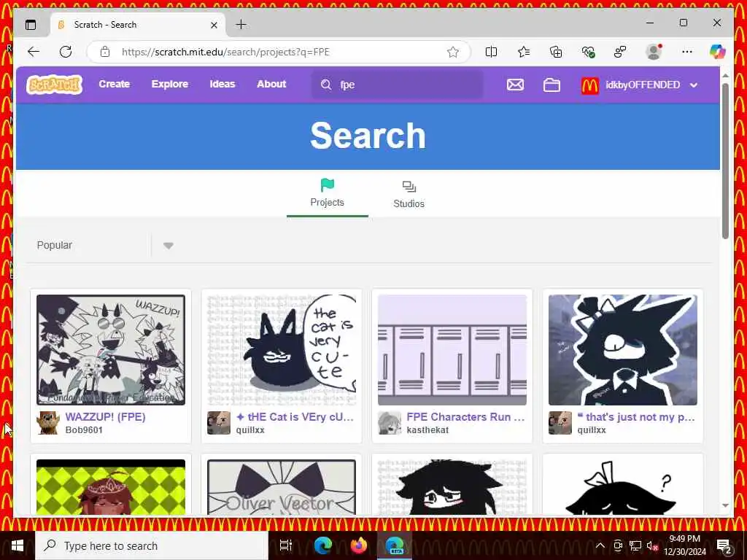
Task: Open the browser Favorites list
Action: pyautogui.click(x=524, y=52)
